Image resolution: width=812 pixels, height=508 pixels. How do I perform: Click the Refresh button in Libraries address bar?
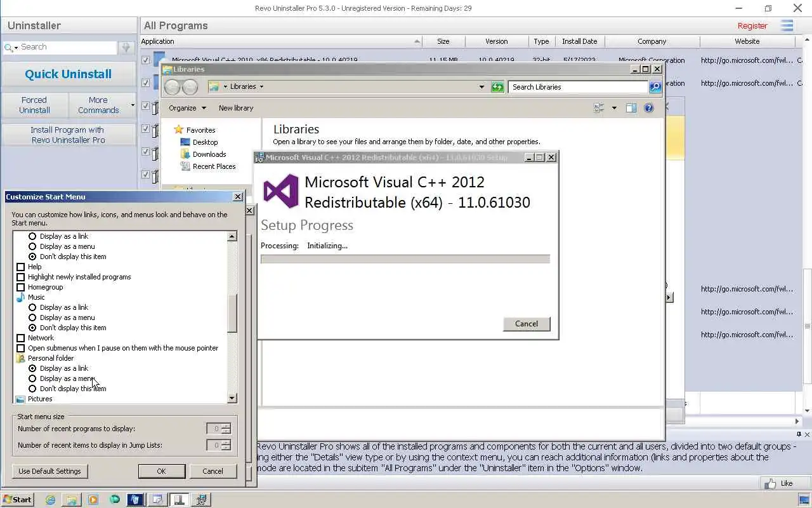[x=497, y=87]
